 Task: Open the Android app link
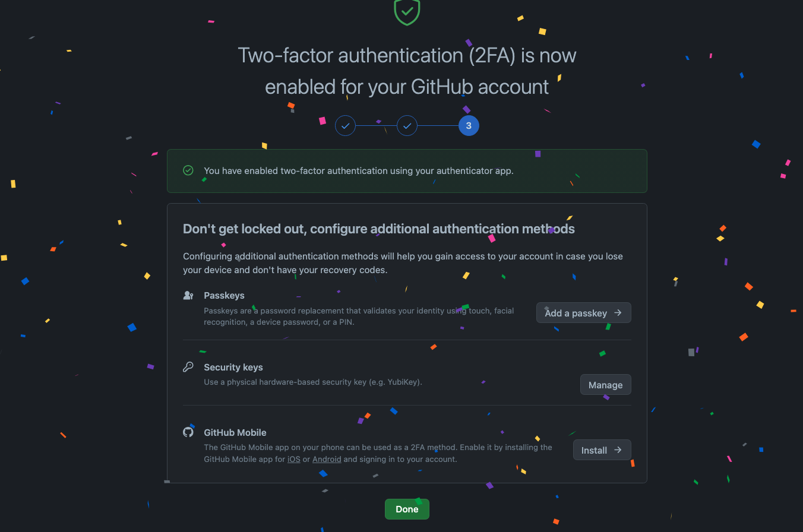[327, 459]
